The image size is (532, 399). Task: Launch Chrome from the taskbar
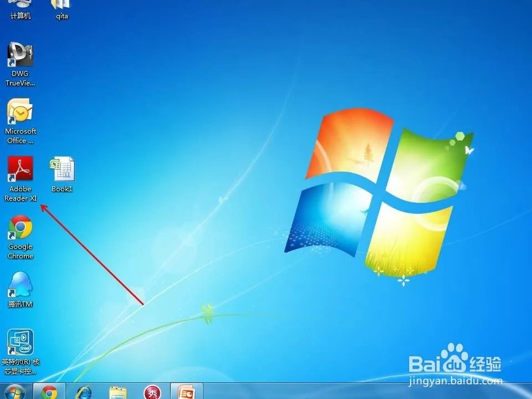point(49,392)
